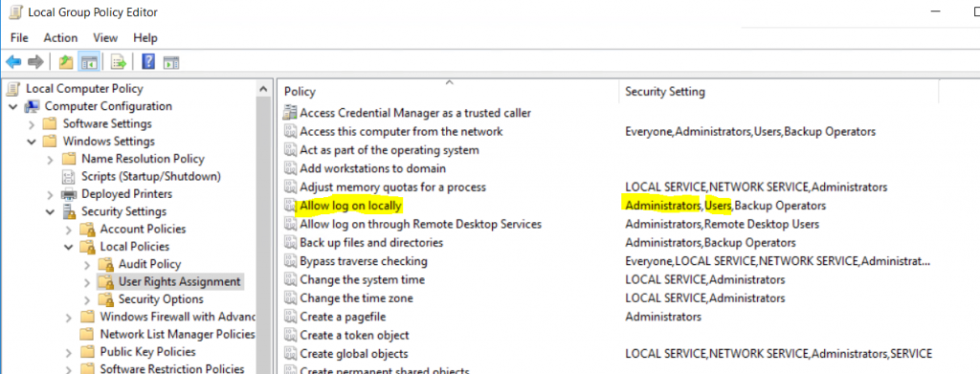This screenshot has width=980, height=374.
Task: Select policy Bypass traverse checking
Action: click(x=364, y=261)
